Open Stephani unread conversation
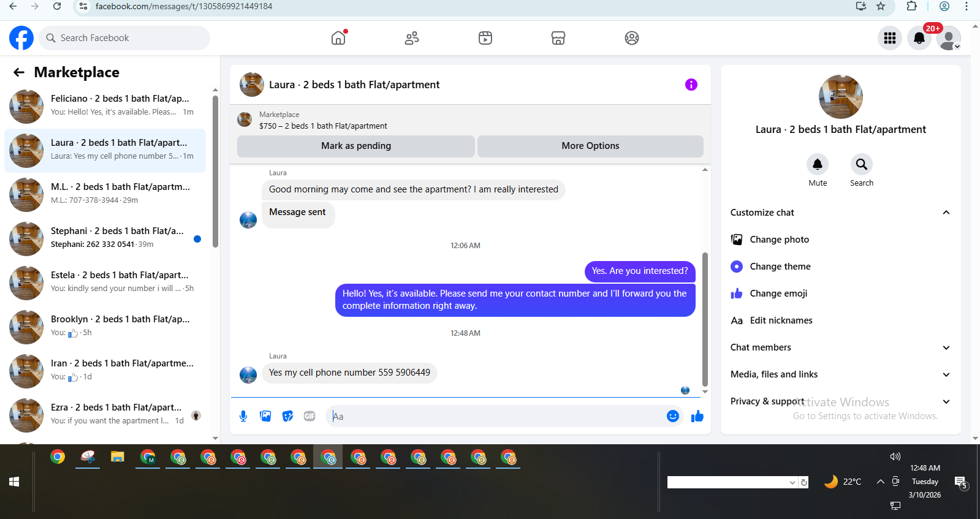Viewport: 980px width, 519px height. click(x=105, y=239)
